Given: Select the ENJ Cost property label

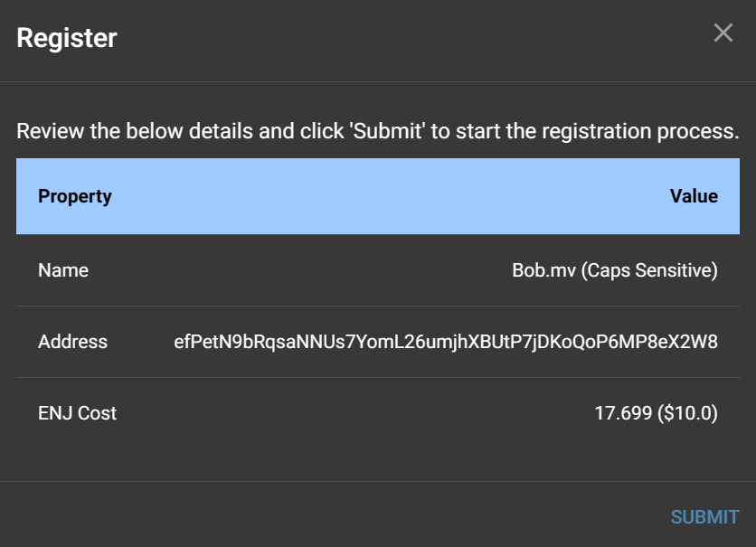Looking at the screenshot, I should pos(78,413).
